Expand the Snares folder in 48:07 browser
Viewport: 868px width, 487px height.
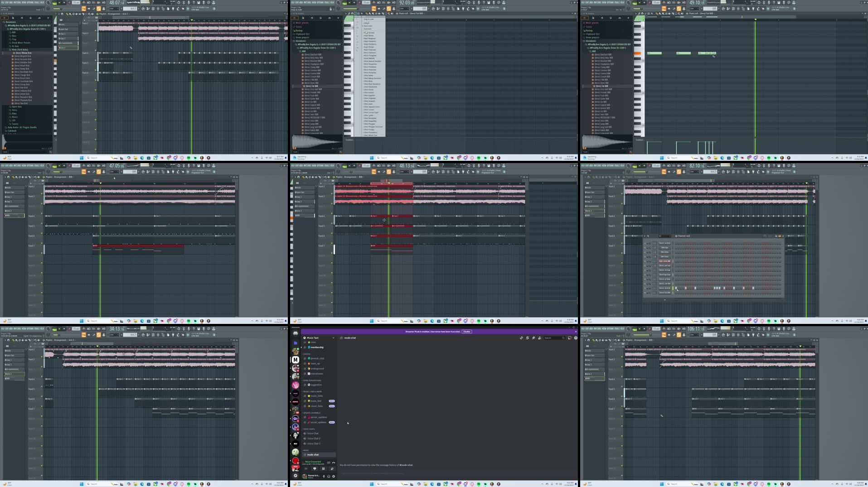pyautogui.click(x=15, y=124)
